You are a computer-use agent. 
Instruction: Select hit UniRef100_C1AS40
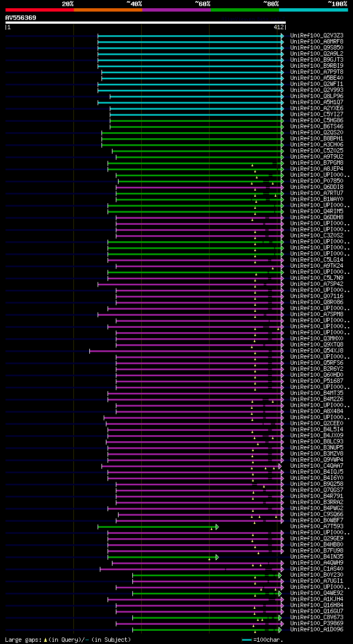pyautogui.click(x=317, y=569)
